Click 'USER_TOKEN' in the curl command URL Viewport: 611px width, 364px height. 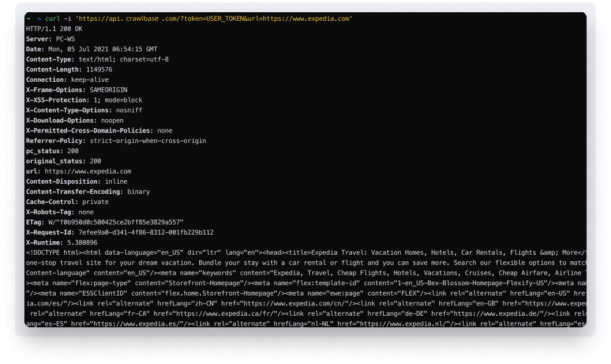pyautogui.click(x=225, y=19)
